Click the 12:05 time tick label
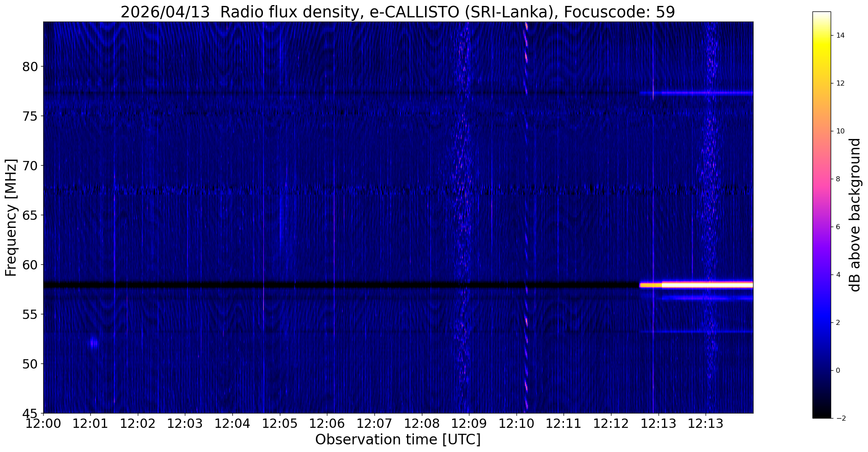868x452 pixels. [280, 423]
